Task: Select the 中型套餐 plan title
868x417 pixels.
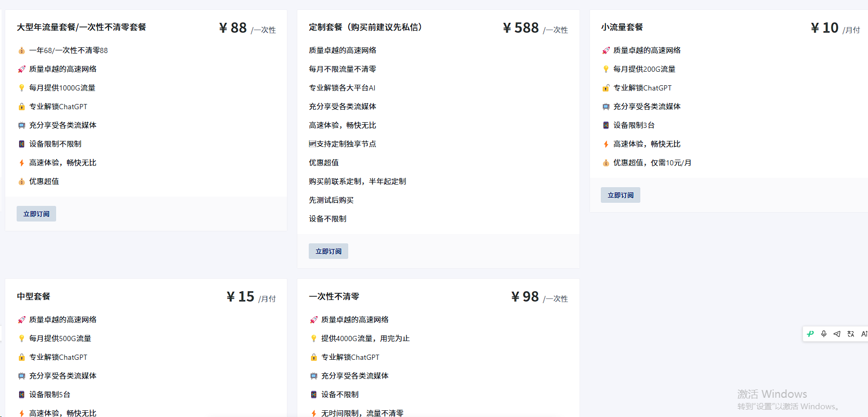Action: tap(34, 296)
